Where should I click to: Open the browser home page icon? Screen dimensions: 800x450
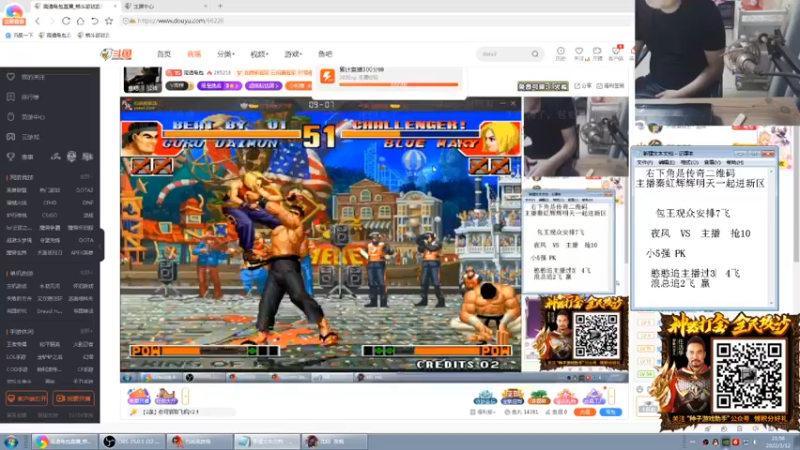pyautogui.click(x=80, y=21)
